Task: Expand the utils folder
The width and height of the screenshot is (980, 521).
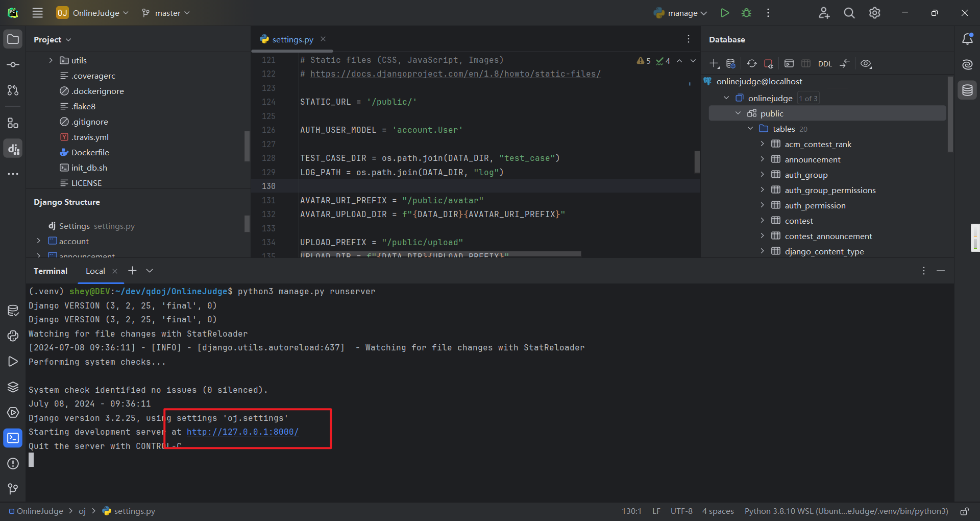Action: pos(51,60)
